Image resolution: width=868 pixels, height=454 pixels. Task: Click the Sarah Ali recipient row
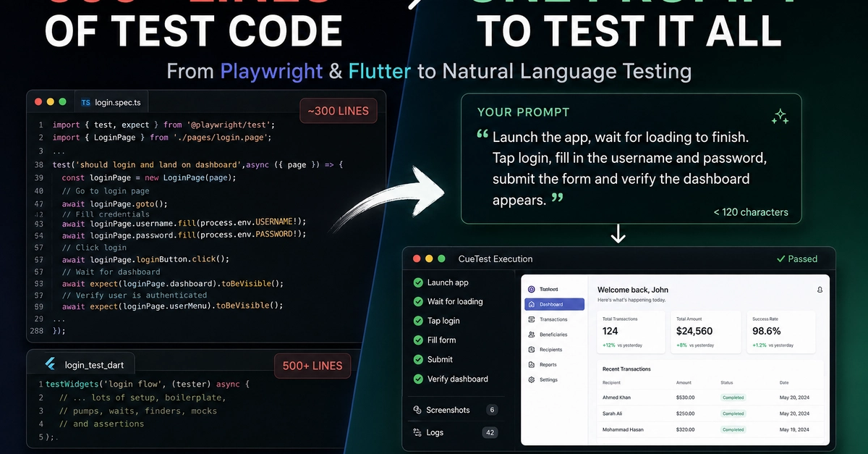710,413
